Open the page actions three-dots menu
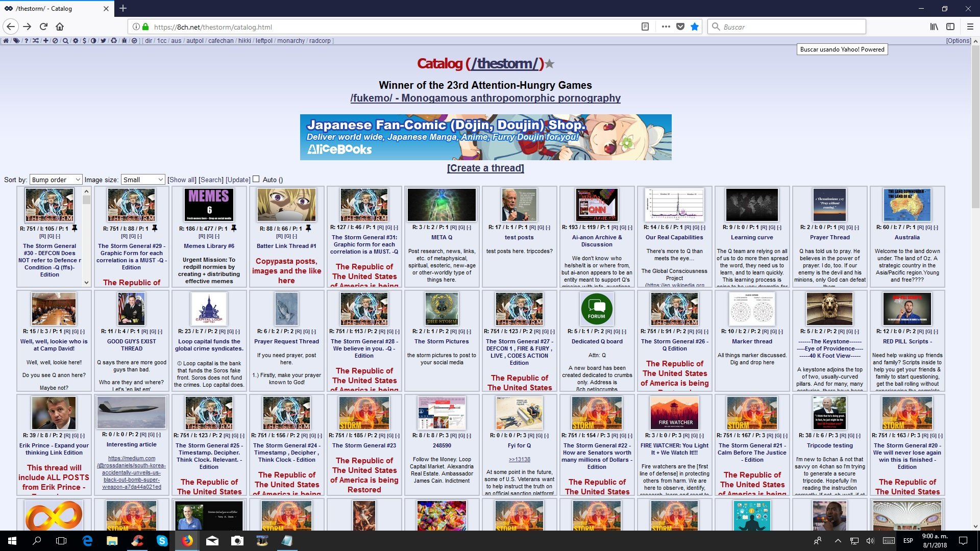 pos(666,27)
